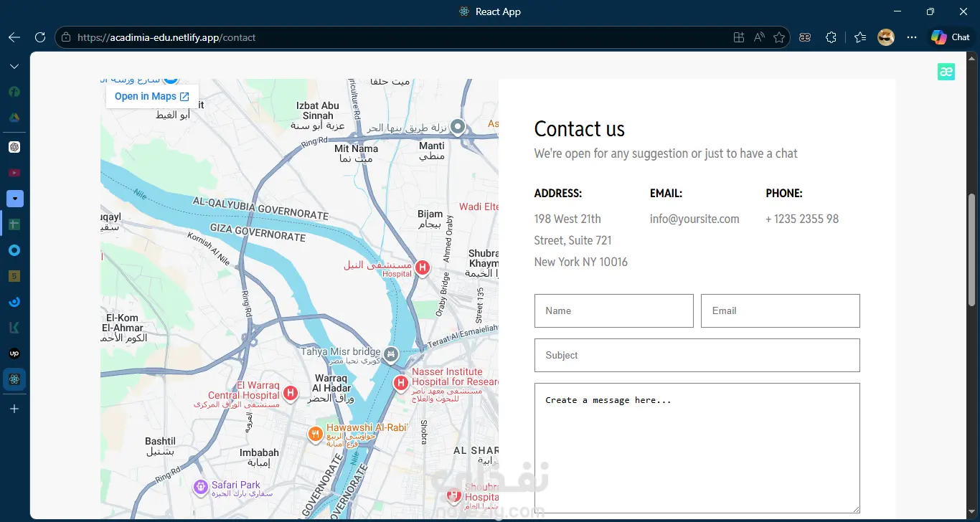Viewport: 980px width, 522px height.
Task: Open in Maps link
Action: [152, 97]
